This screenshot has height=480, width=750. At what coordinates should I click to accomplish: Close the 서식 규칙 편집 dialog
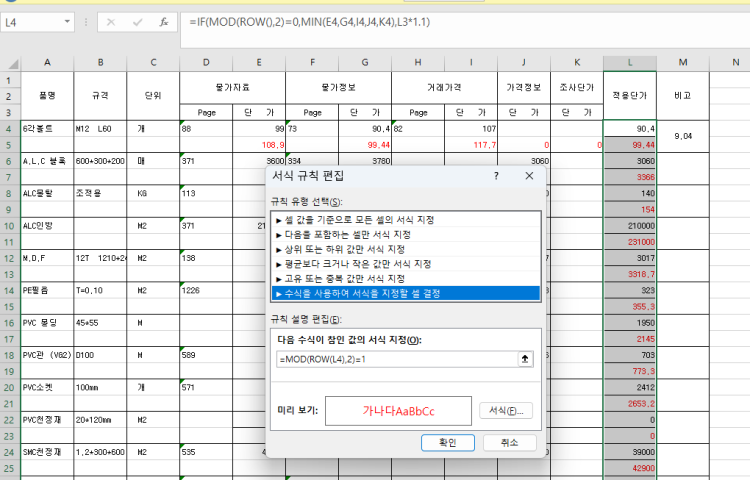(529, 175)
